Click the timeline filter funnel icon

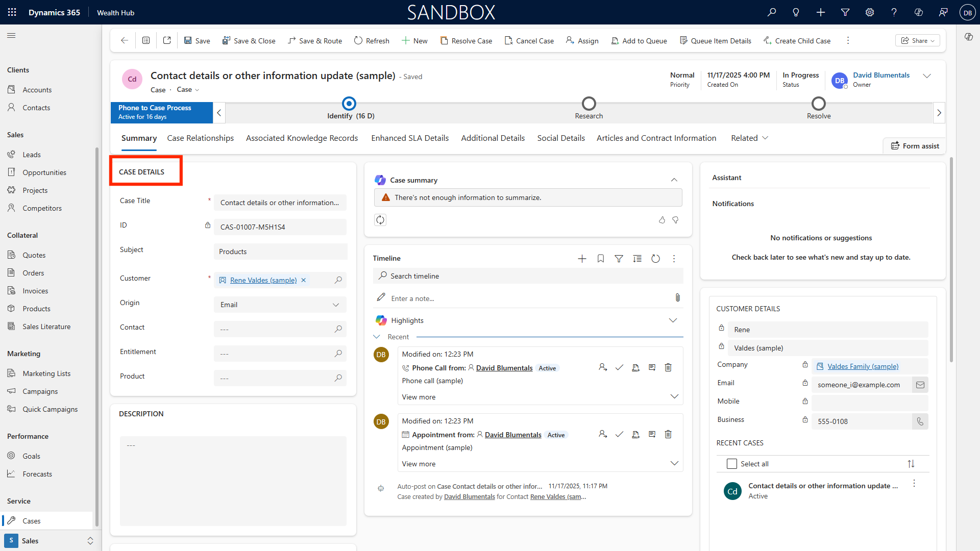click(x=619, y=259)
